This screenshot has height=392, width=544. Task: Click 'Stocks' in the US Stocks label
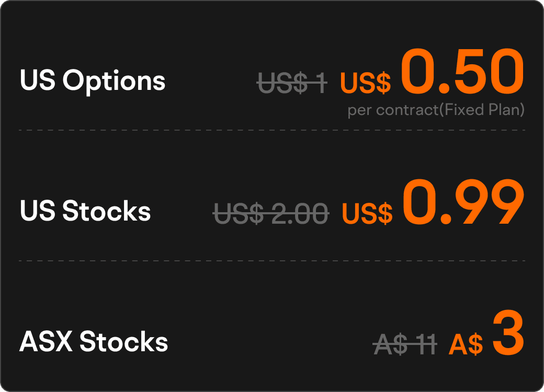point(107,211)
